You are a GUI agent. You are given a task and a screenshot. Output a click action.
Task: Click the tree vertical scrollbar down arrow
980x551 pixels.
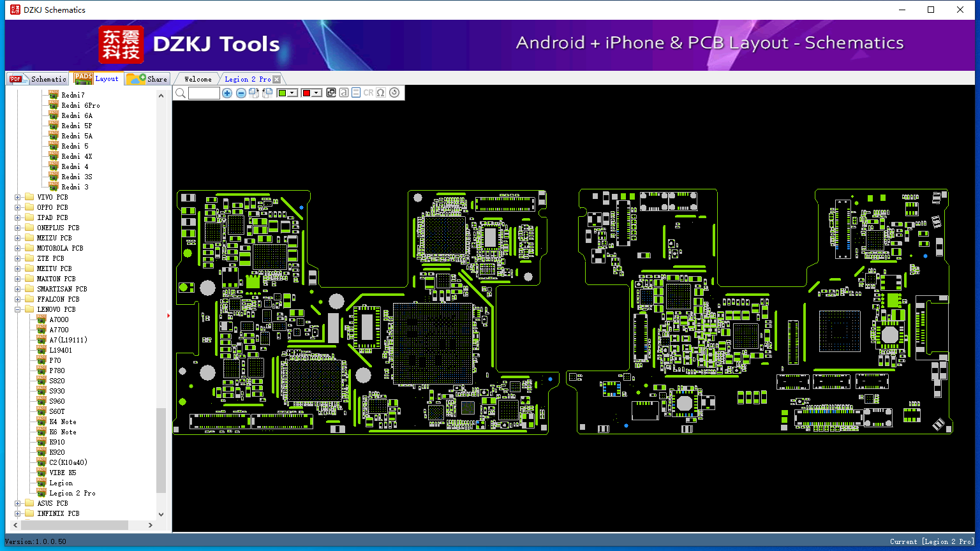click(161, 514)
